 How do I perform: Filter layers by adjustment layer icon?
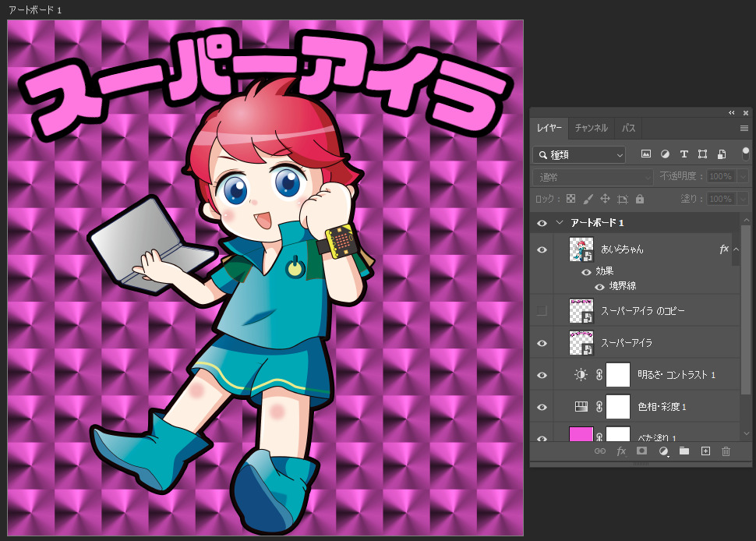pyautogui.click(x=665, y=154)
